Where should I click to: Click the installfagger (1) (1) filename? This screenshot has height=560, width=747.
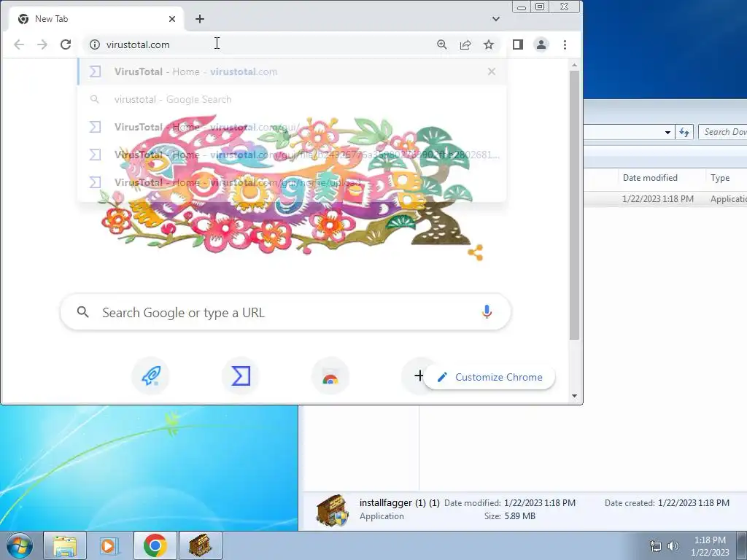399,503
